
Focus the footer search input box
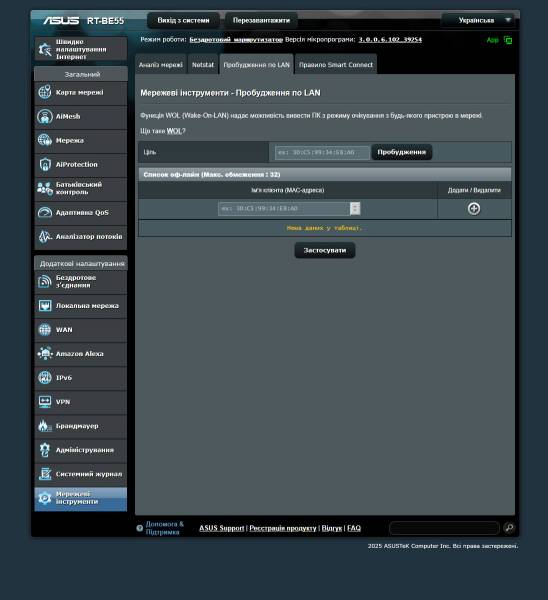tap(444, 528)
